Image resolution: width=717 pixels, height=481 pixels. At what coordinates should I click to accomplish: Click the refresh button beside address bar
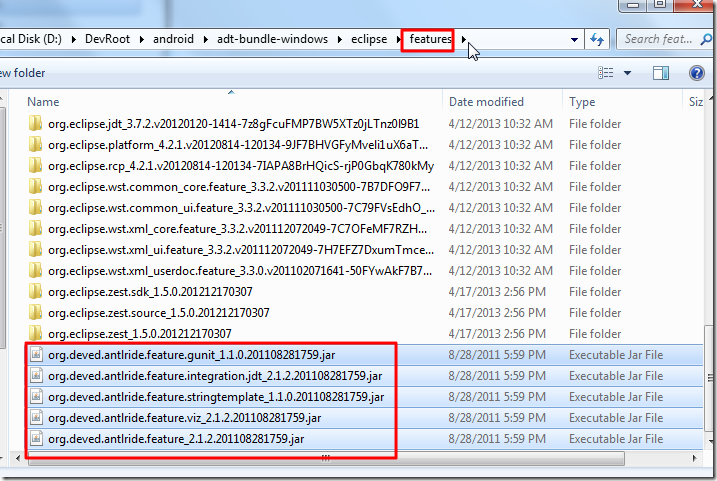click(x=597, y=39)
